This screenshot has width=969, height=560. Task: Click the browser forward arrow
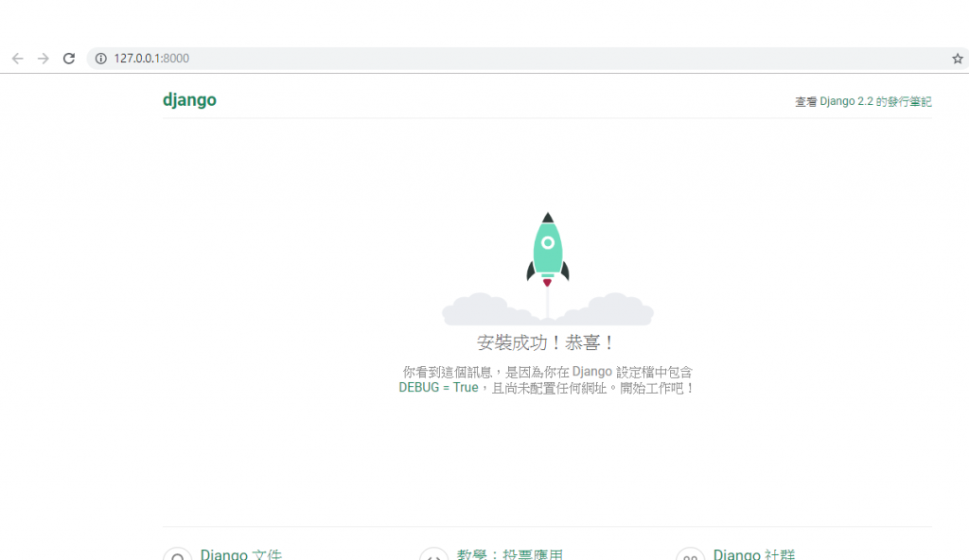click(x=44, y=58)
